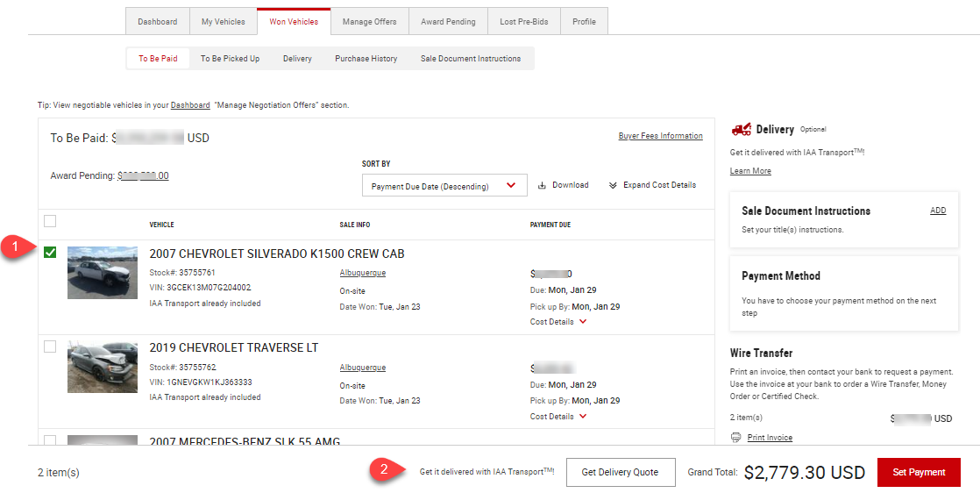This screenshot has height=493, width=980.
Task: Expand Cost Details for the Silverado
Action: point(558,322)
